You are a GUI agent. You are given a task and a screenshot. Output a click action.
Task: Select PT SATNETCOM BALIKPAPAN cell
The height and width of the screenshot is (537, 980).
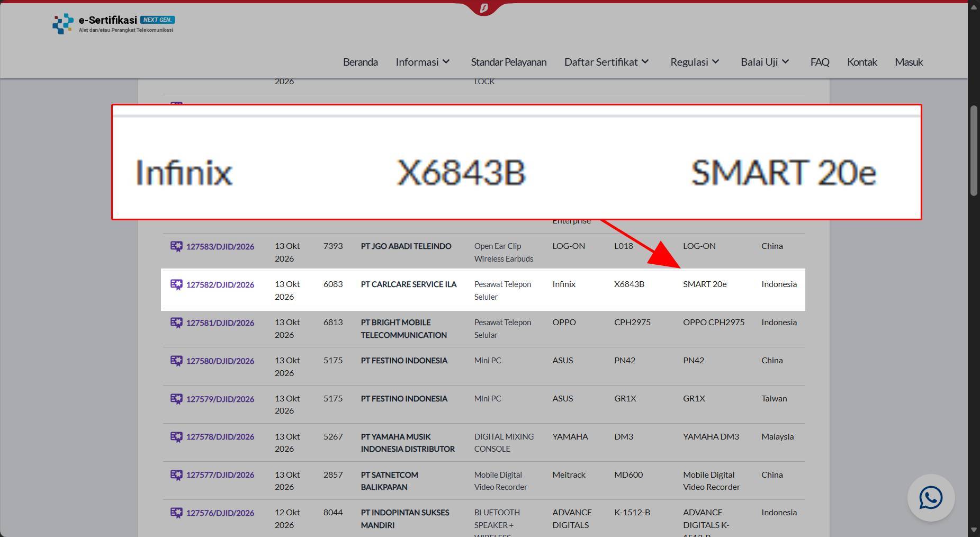coord(389,480)
